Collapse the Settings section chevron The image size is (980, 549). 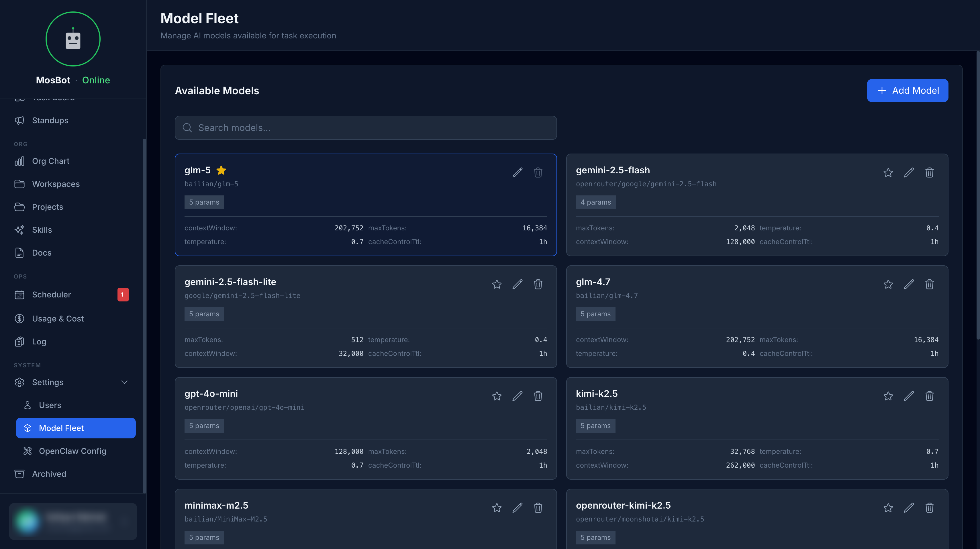pyautogui.click(x=124, y=382)
